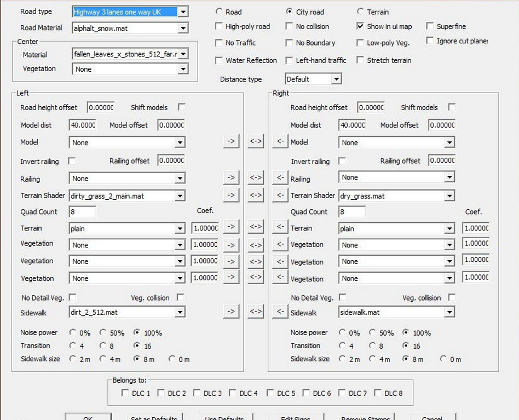Copy right Model to left with <- button
The image size is (519, 420).
coord(280,141)
